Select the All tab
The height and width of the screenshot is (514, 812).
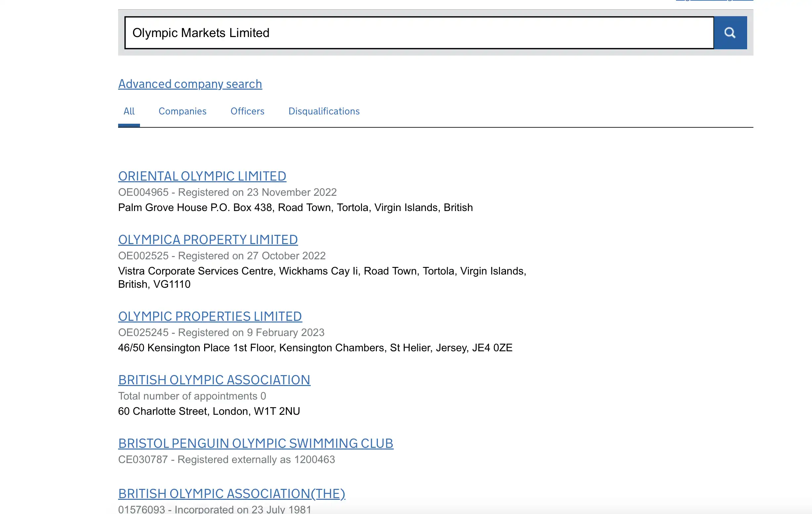129,111
